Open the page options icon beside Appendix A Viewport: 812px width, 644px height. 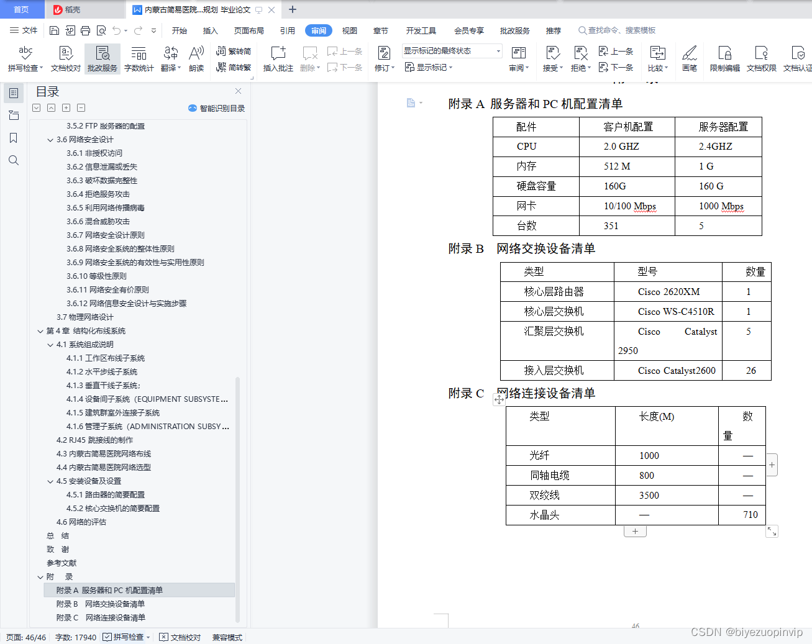click(414, 103)
